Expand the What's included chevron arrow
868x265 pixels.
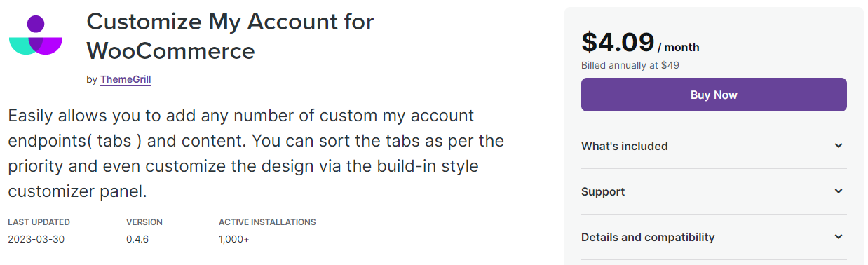(839, 146)
